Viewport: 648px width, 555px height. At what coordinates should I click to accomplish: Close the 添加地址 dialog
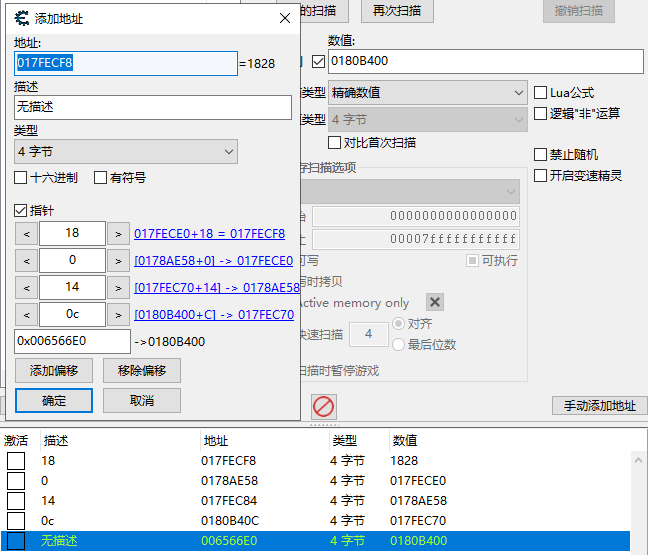(285, 18)
